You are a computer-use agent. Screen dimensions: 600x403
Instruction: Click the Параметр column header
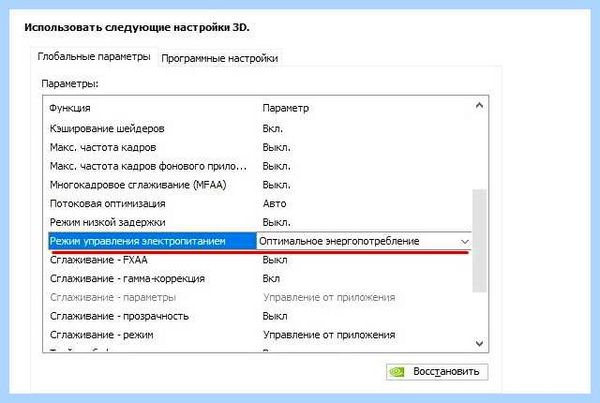click(x=285, y=108)
